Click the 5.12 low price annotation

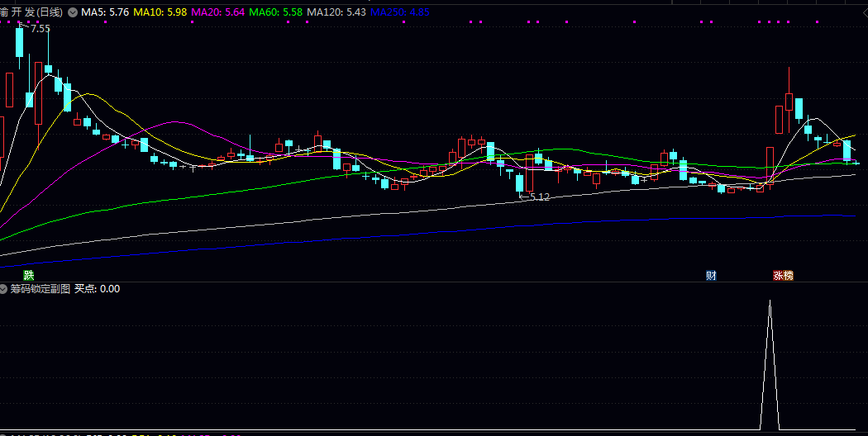tap(537, 197)
